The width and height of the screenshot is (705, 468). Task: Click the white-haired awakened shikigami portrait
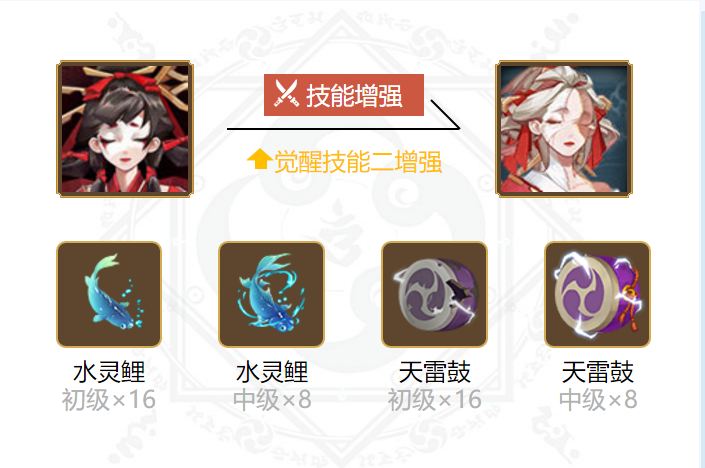click(x=564, y=129)
